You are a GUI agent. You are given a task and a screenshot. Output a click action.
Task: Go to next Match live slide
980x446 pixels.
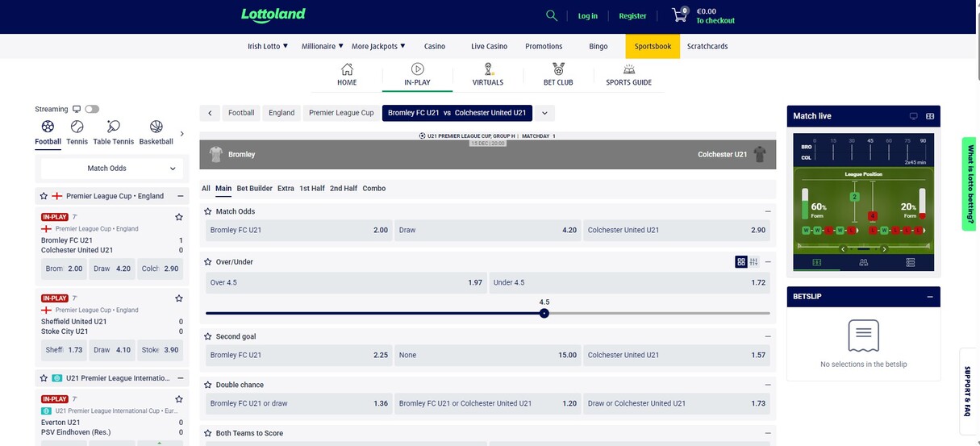click(x=885, y=248)
